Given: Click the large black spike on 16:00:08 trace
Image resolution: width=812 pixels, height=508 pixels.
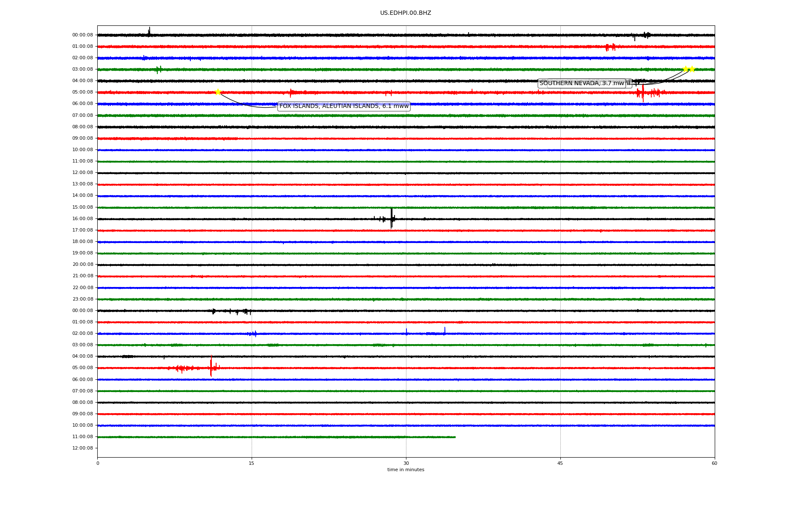Looking at the screenshot, I should [x=392, y=218].
